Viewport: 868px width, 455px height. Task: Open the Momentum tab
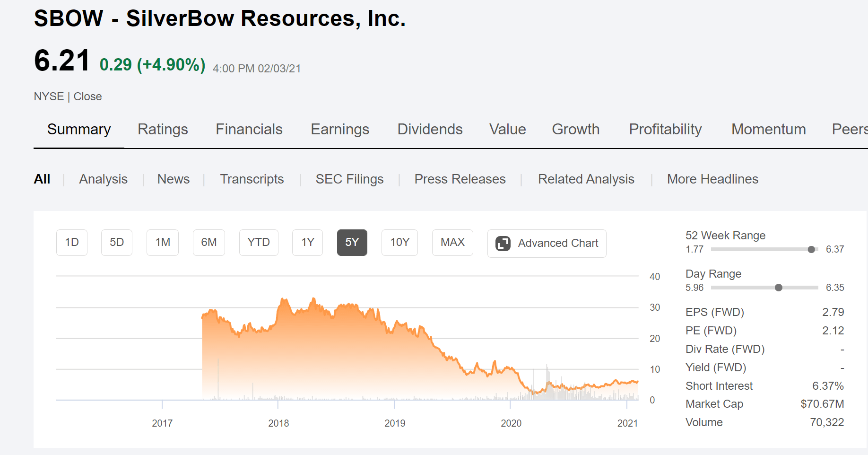click(x=769, y=129)
